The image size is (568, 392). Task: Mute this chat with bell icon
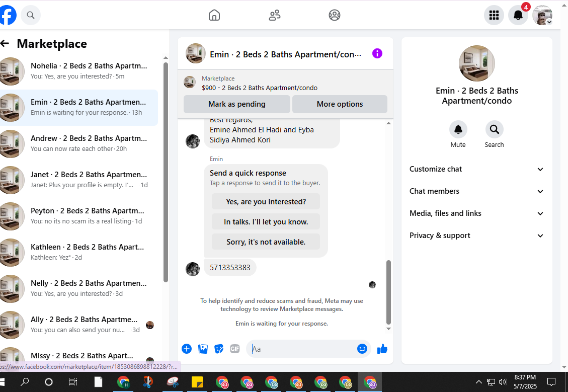(x=458, y=129)
